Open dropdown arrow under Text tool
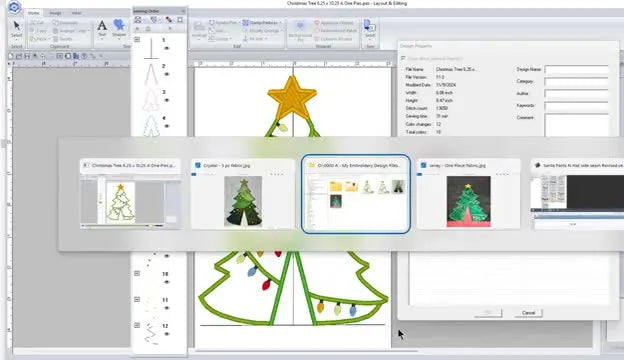 click(x=102, y=39)
